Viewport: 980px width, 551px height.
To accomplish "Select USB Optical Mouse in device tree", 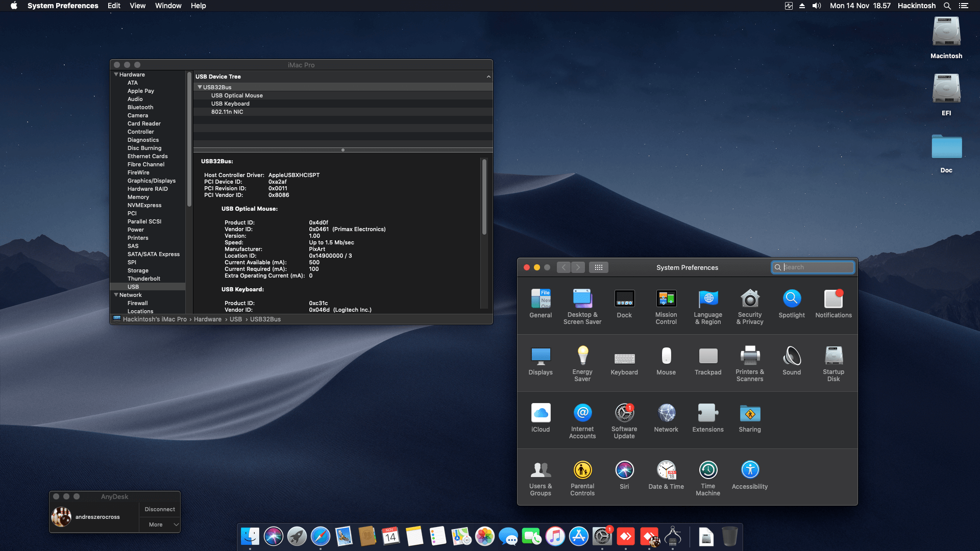I will [x=343, y=95].
